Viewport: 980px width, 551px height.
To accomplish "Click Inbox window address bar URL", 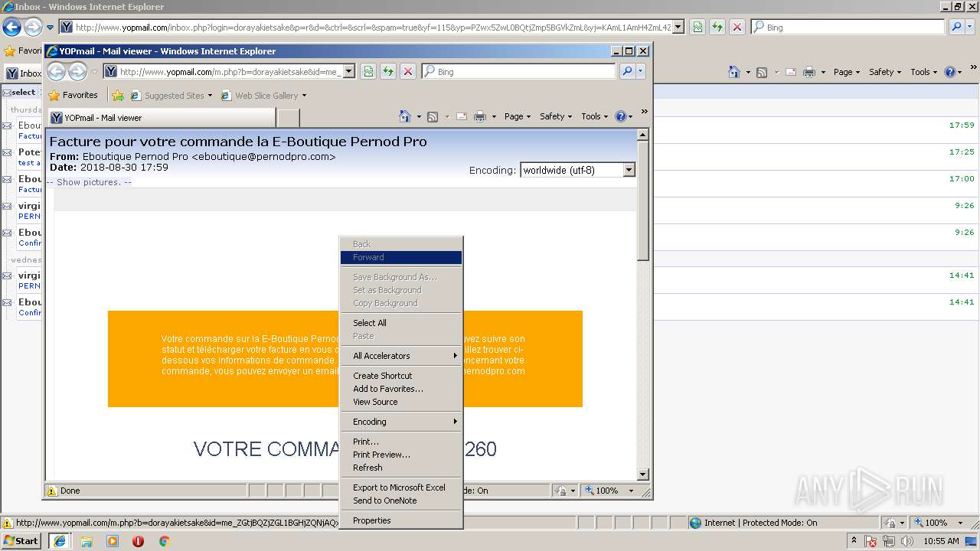I will click(x=373, y=27).
